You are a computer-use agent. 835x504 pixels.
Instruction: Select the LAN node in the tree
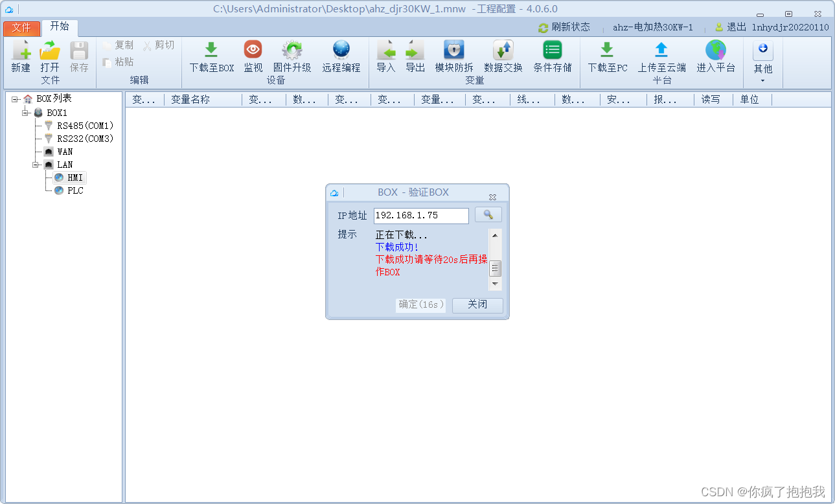(x=65, y=165)
